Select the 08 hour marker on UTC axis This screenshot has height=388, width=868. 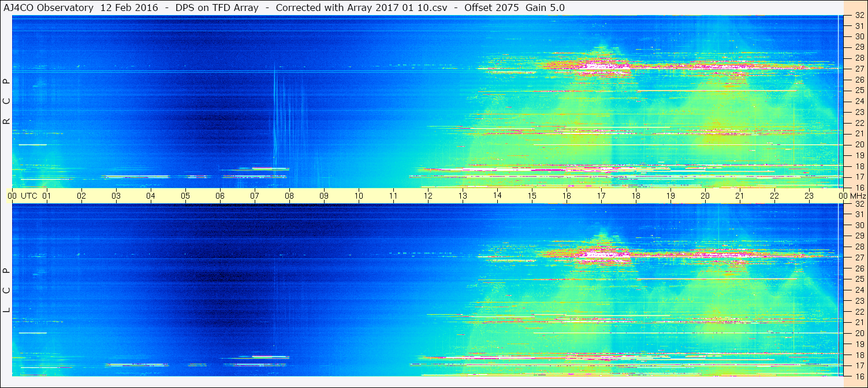click(x=289, y=196)
